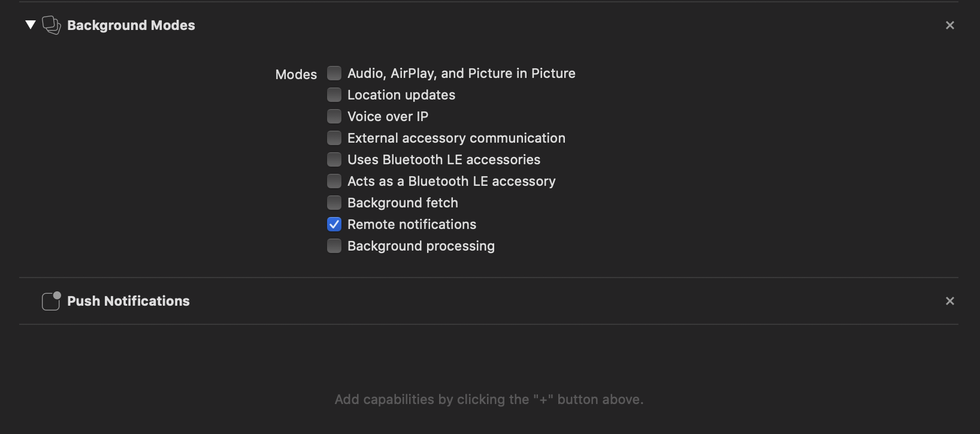Click the Modes label
The height and width of the screenshot is (434, 980).
point(296,74)
